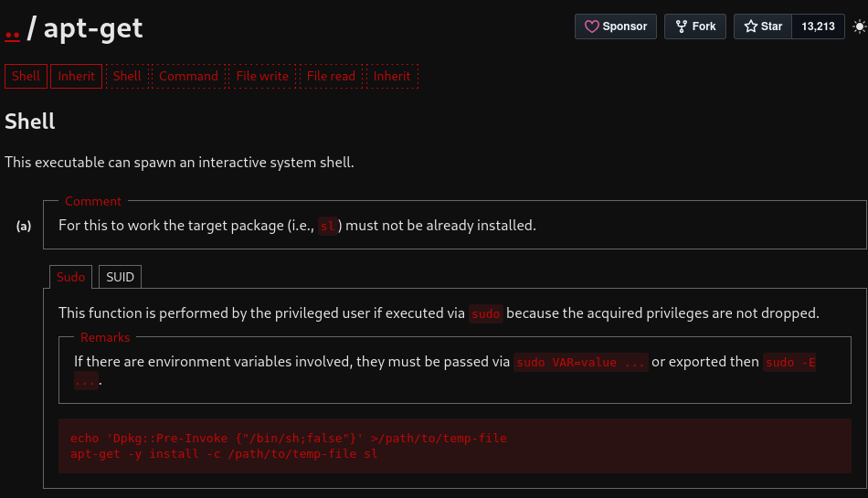Click the 'sl' inline code in comment
This screenshot has width=868, height=498.
(328, 226)
